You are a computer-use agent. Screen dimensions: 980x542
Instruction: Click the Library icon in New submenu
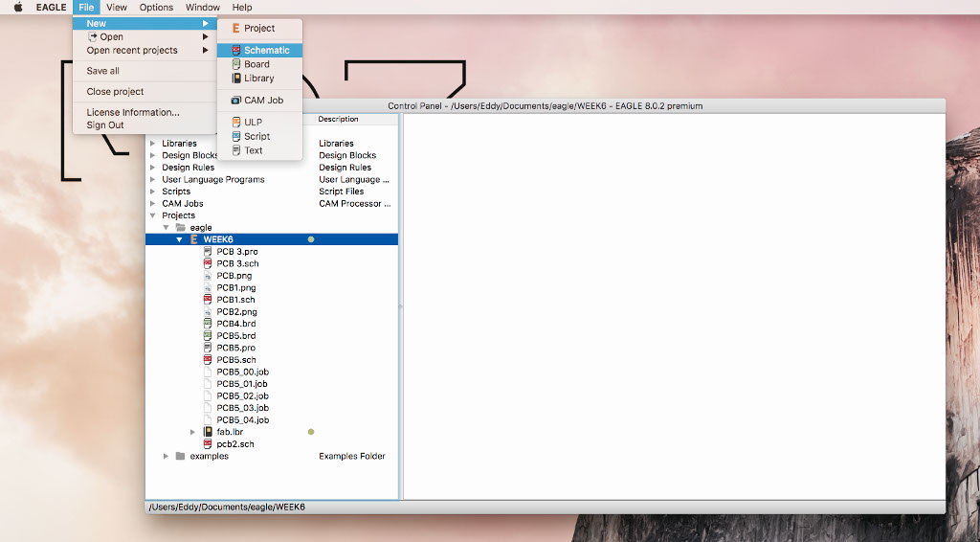pyautogui.click(x=236, y=79)
